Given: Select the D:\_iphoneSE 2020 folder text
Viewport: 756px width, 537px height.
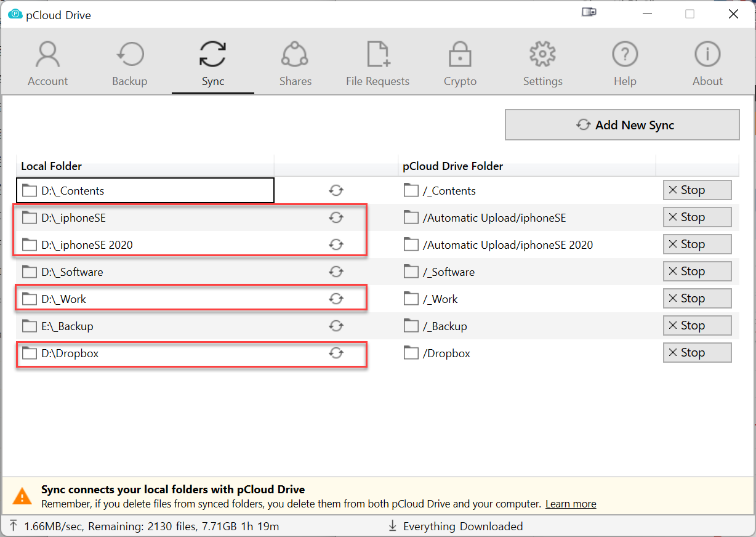Looking at the screenshot, I should coord(87,244).
